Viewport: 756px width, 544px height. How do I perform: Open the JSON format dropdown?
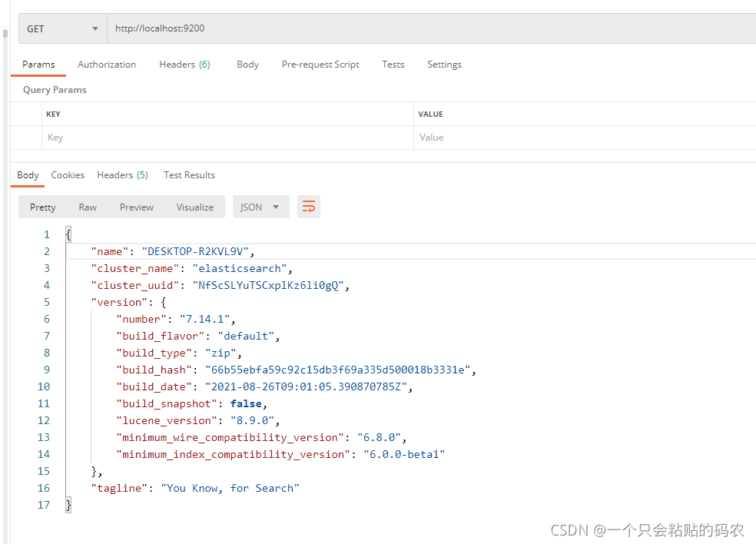click(261, 207)
